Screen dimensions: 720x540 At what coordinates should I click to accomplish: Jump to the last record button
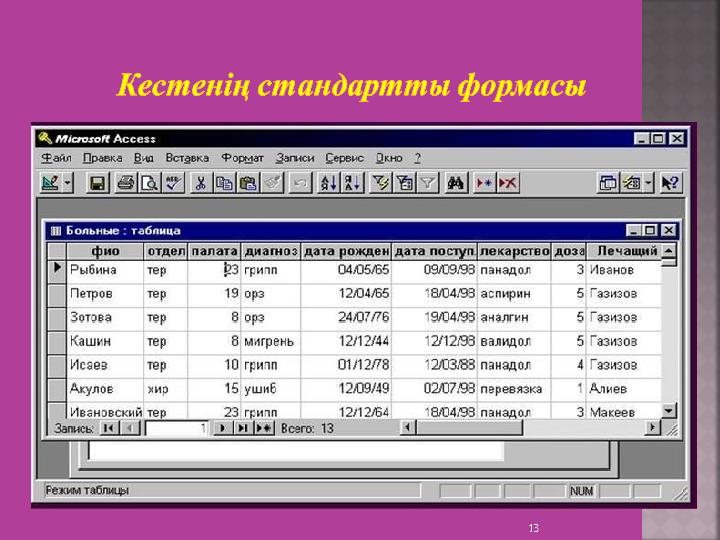tap(242, 428)
